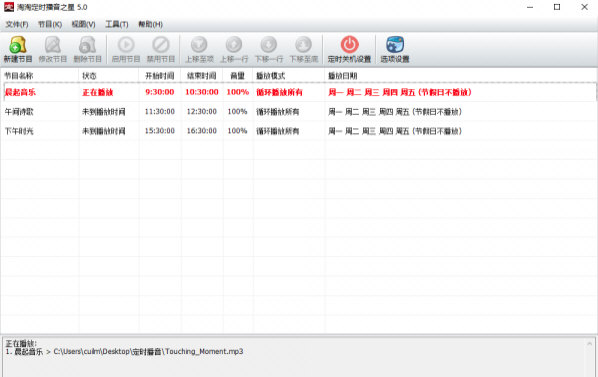Click the 新建节目 (new program) icon
The width and height of the screenshot is (598, 377).
point(18,45)
